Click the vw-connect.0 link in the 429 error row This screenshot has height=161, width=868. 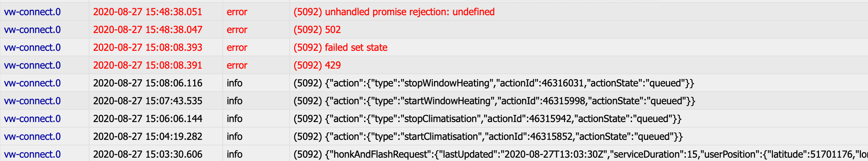(x=32, y=65)
